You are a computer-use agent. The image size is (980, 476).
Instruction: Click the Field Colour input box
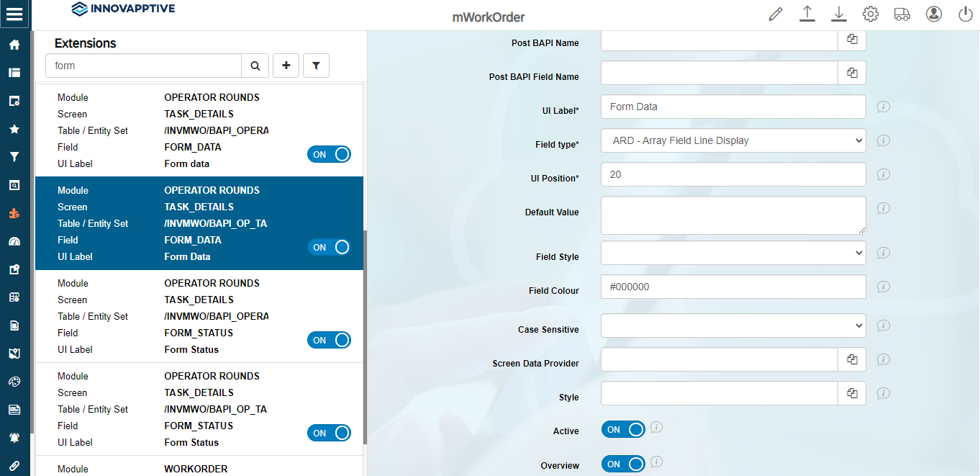(x=732, y=287)
